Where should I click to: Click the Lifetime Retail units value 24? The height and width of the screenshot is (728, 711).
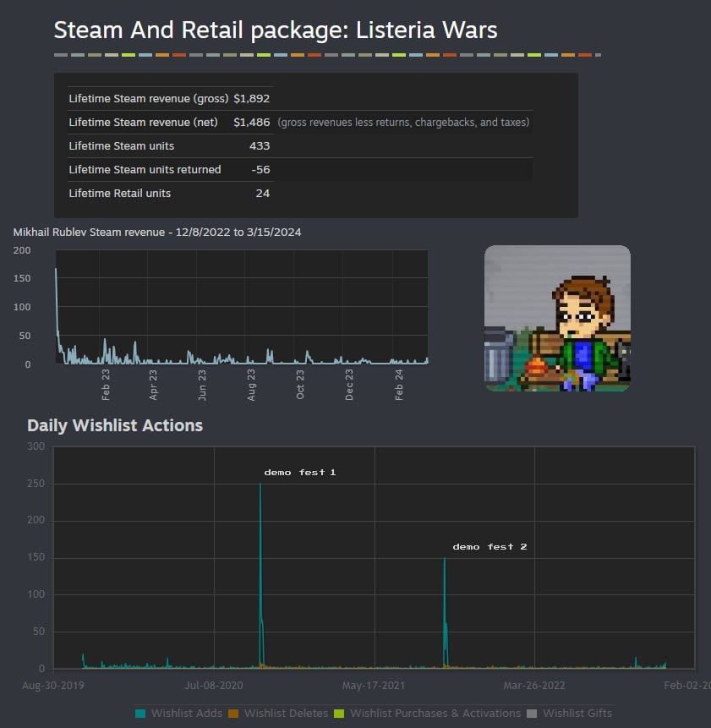[x=263, y=193]
